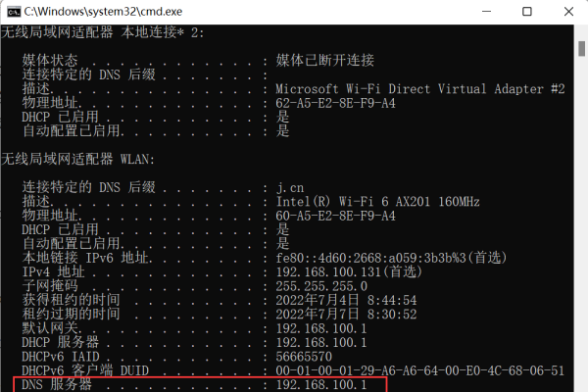Click the C:\Windows\system32\cmd.exe title text
Viewport: 588px width, 392px height.
pos(106,11)
